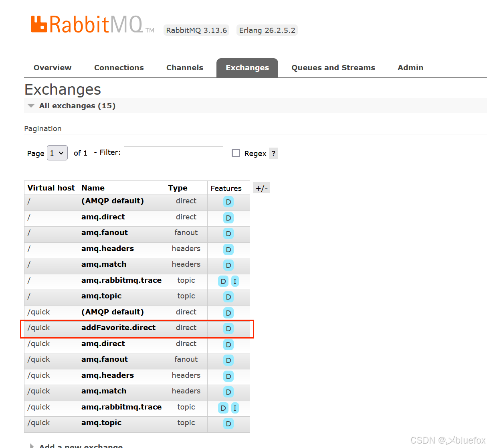Open (AMQP default) exchange in /quick vhost
This screenshot has height=448, width=487.
(x=113, y=312)
